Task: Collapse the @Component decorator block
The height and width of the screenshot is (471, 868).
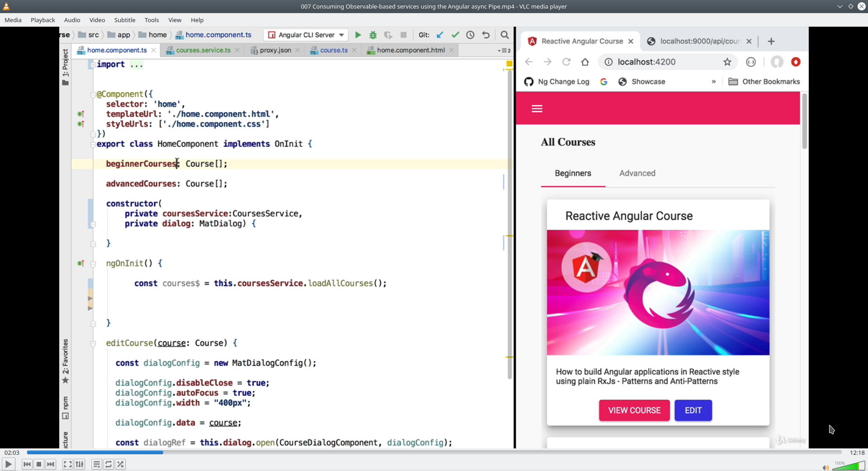Action: pos(93,94)
